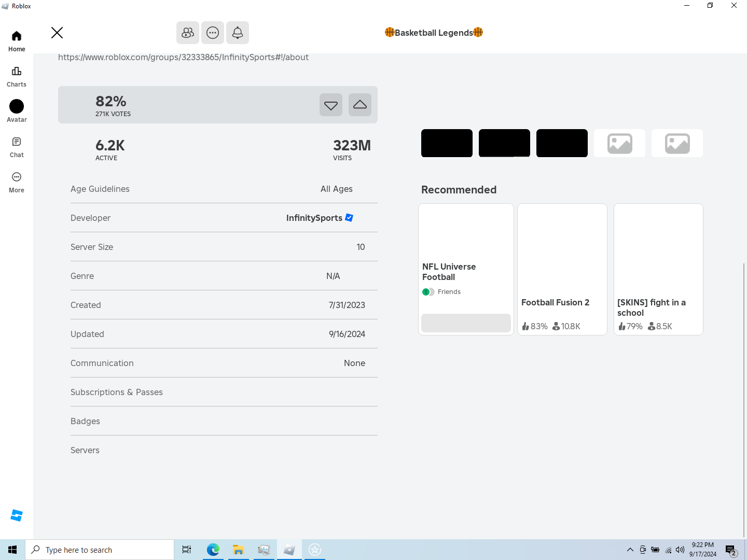The height and width of the screenshot is (560, 747).
Task: Click the verified badge next to InfinitySports
Action: [x=349, y=218]
